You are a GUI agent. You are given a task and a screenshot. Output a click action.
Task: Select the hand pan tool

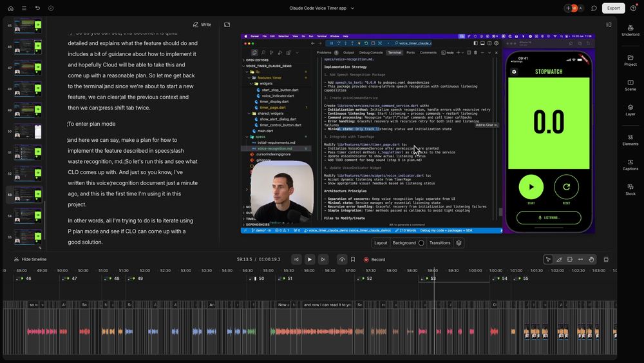tap(591, 259)
